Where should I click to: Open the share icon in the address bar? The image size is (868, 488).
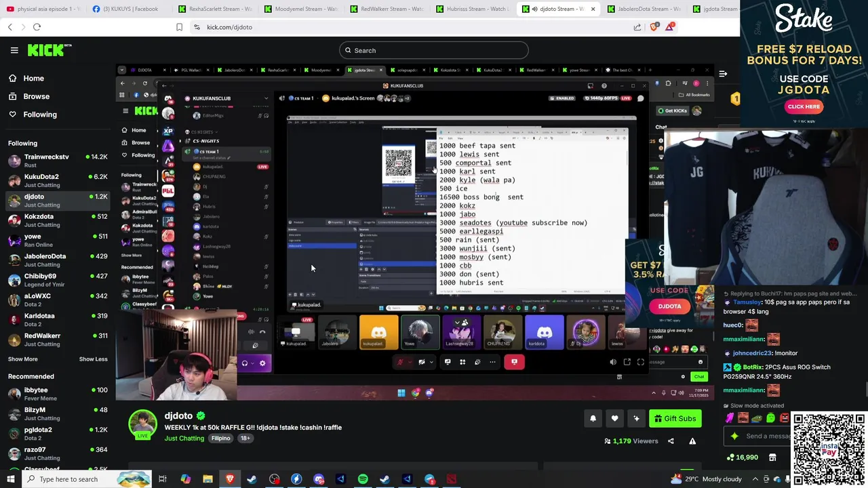point(637,27)
